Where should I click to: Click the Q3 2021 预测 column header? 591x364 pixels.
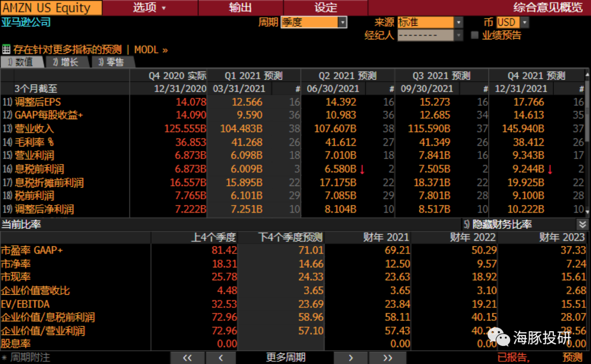pos(442,76)
